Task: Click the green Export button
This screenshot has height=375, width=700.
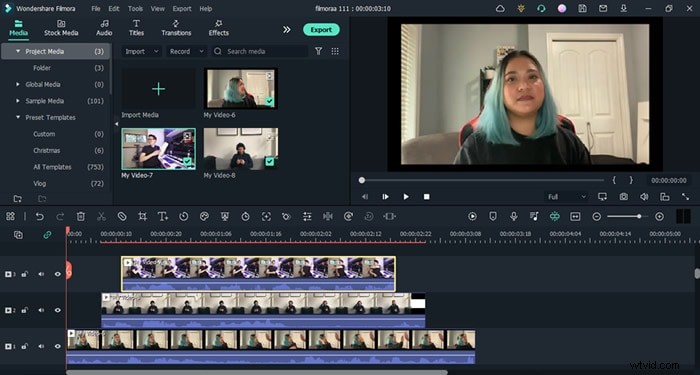Action: 321,30
